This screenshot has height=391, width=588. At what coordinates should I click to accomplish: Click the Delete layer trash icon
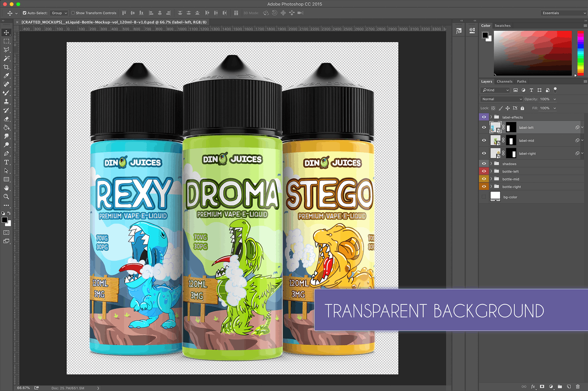pos(578,386)
